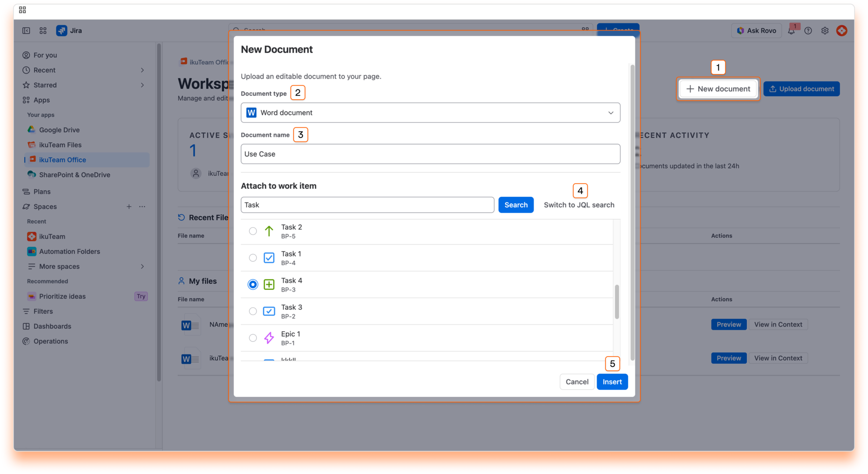The image size is (868, 474).
Task: Click the Document name input field
Action: point(430,154)
